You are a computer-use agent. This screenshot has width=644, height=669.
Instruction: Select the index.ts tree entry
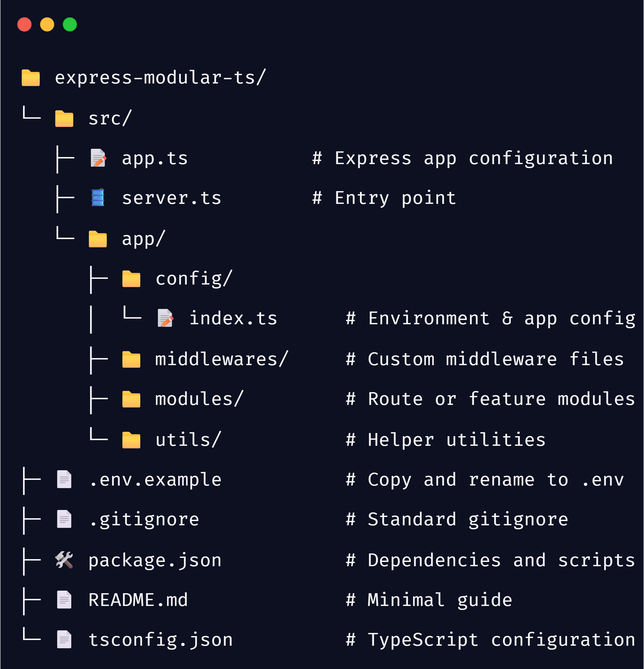click(233, 318)
